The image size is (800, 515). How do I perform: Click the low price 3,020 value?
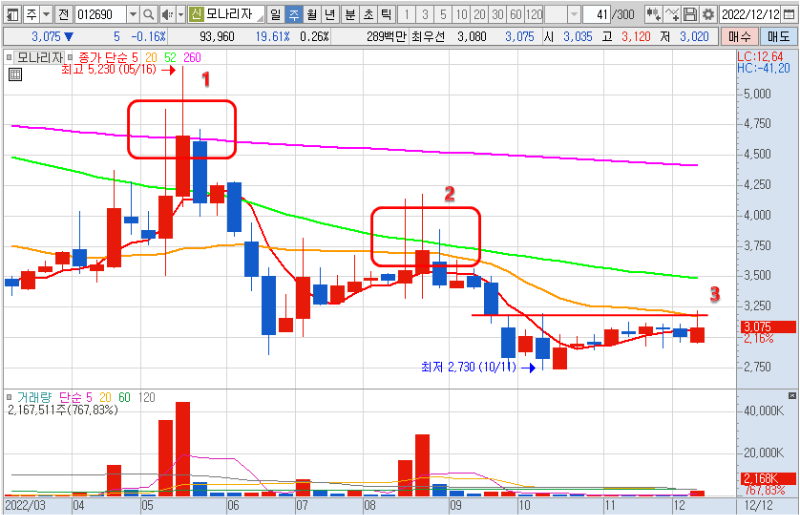(694, 37)
